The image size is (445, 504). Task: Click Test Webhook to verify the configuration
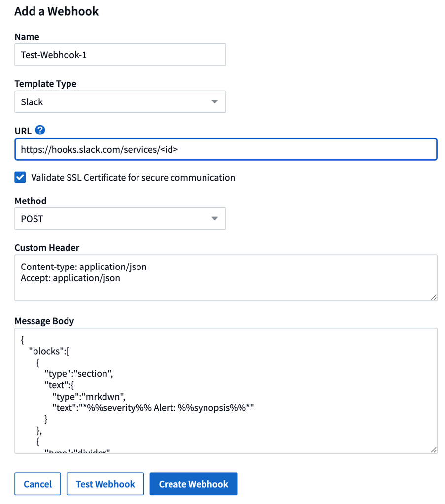pos(105,484)
